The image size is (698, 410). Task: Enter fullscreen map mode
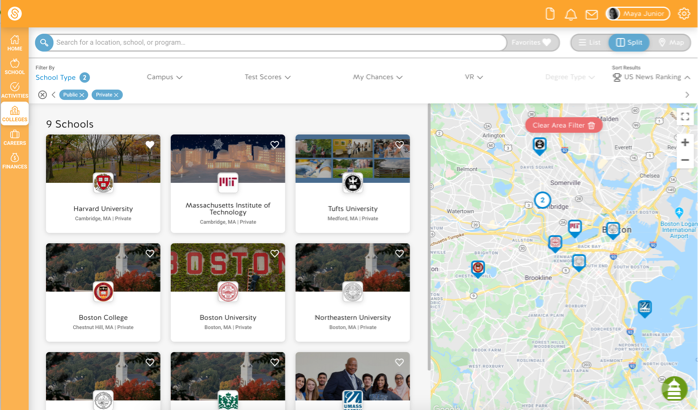685,117
